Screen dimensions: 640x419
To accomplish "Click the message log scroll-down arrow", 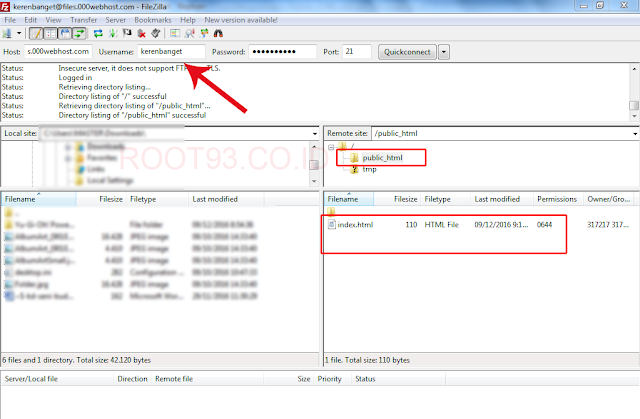I will pyautogui.click(x=634, y=116).
